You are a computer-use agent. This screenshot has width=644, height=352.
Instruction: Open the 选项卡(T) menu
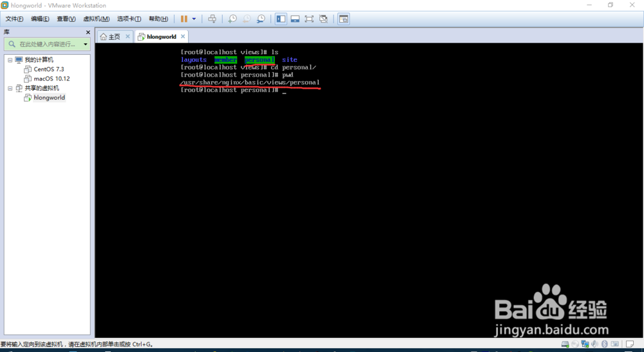[x=129, y=19]
